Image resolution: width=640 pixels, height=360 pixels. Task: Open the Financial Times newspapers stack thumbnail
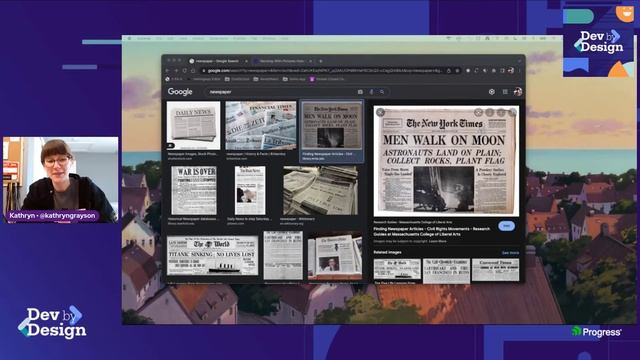pos(261,125)
